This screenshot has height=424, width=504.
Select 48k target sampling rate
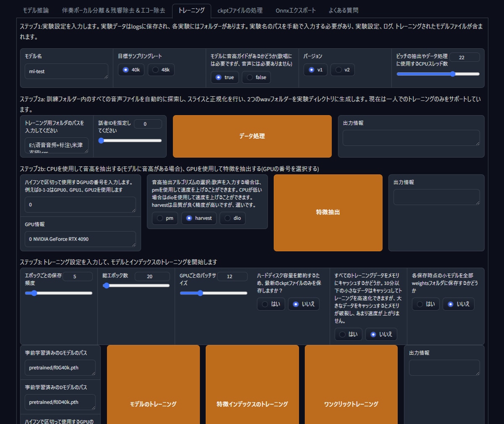(161, 70)
